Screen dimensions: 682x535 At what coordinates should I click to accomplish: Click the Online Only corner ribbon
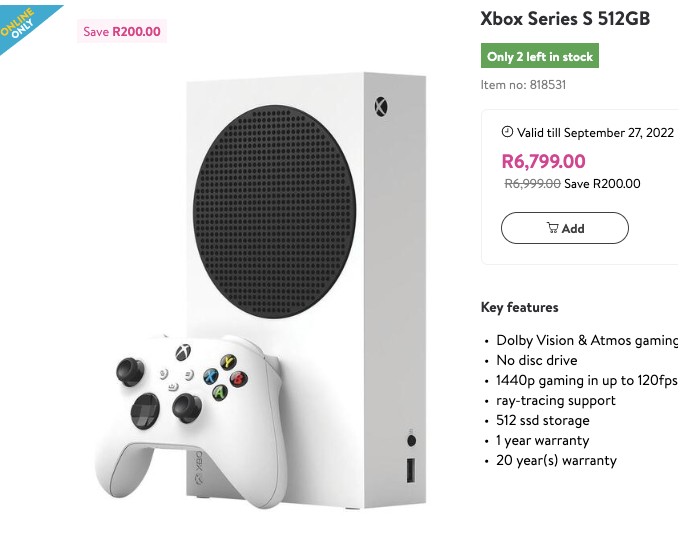22,24
